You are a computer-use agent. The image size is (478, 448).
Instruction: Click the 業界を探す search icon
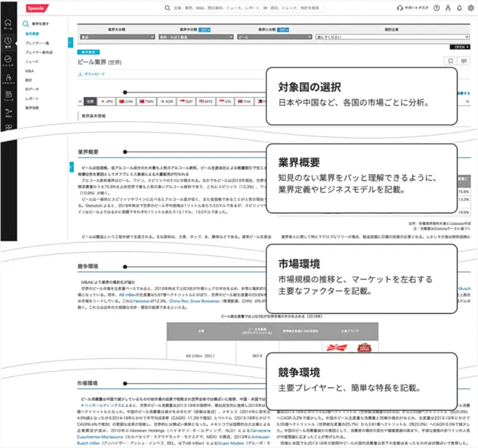pyautogui.click(x=26, y=23)
